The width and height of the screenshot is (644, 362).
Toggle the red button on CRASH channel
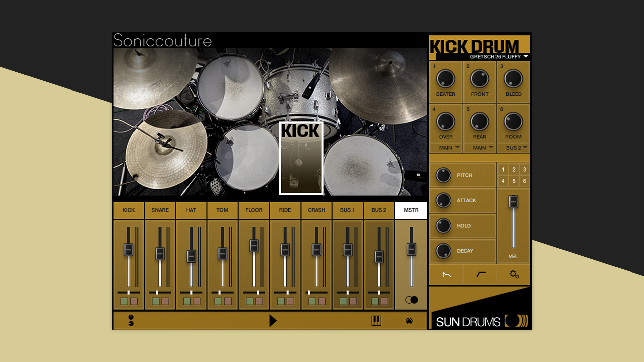tap(322, 301)
